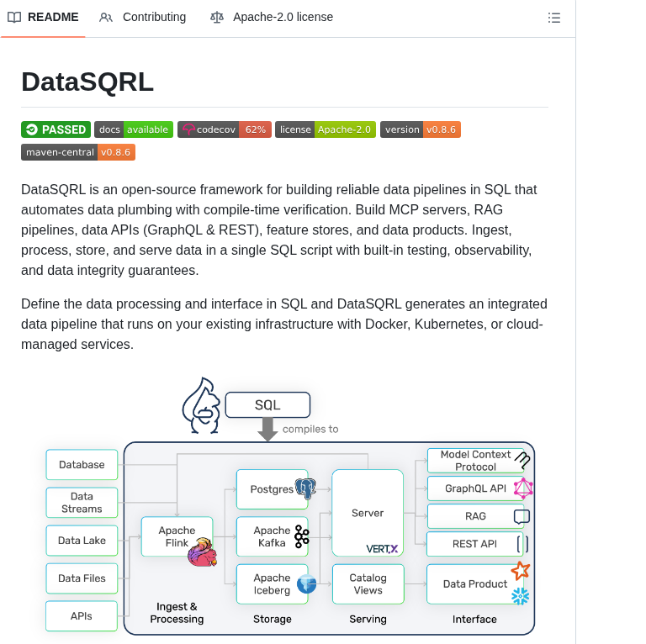Click the Contributing people icon
This screenshot has width=646, height=644.
pyautogui.click(x=106, y=18)
